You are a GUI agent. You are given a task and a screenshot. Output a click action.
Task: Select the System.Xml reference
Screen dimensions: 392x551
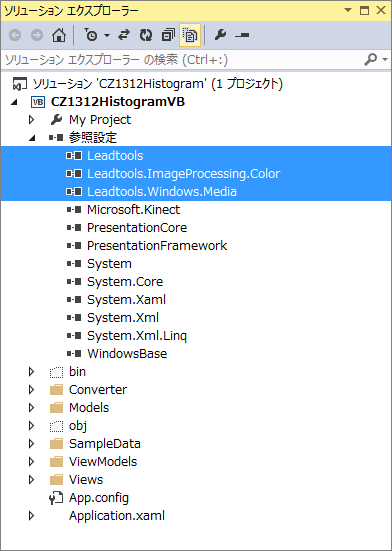click(123, 317)
